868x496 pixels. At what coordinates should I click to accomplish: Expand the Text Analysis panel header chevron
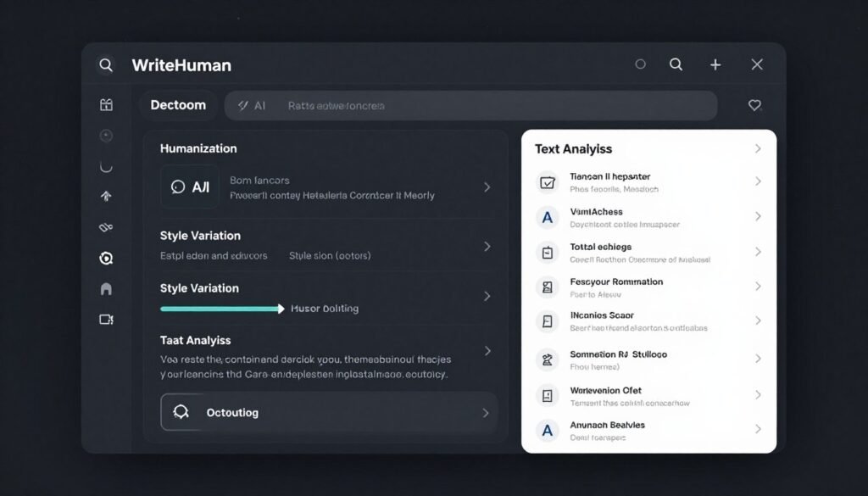click(757, 148)
